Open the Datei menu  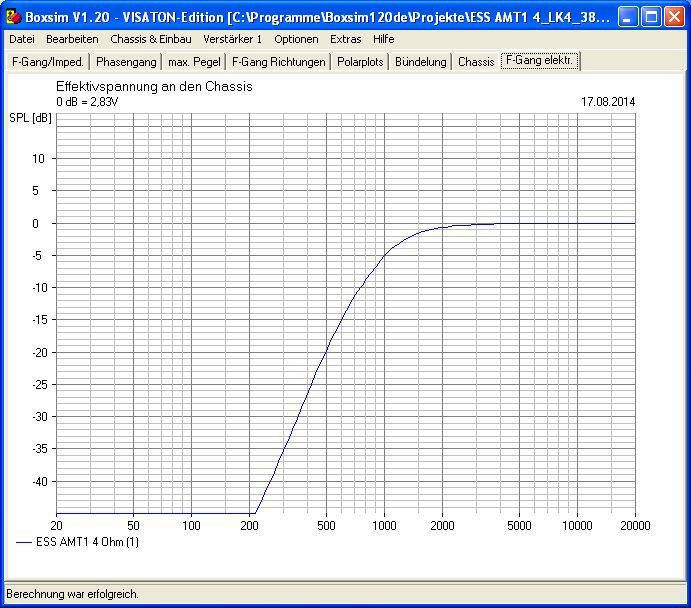click(x=21, y=39)
